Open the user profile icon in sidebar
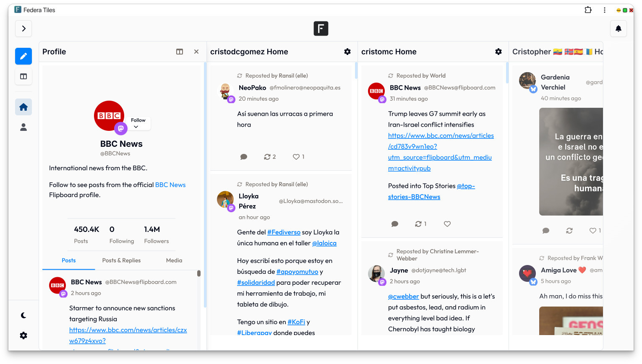 [x=23, y=127]
